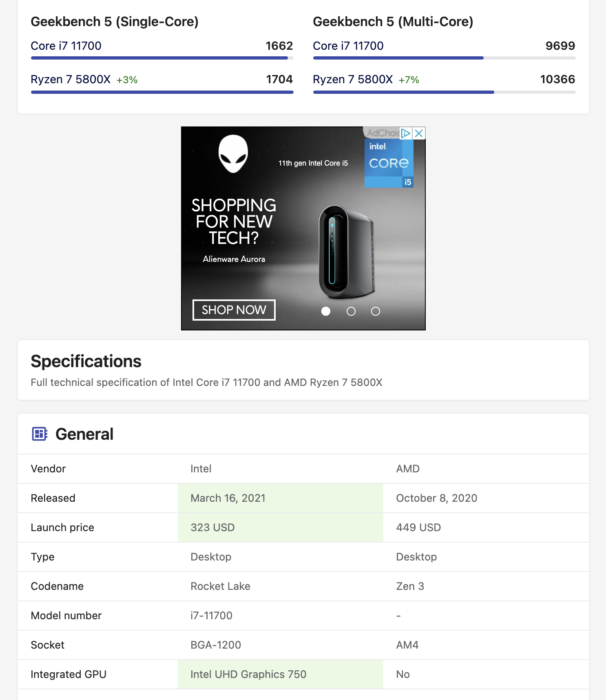
Task: Click the "11th gen Intel Core i5" ad text
Action: point(313,163)
